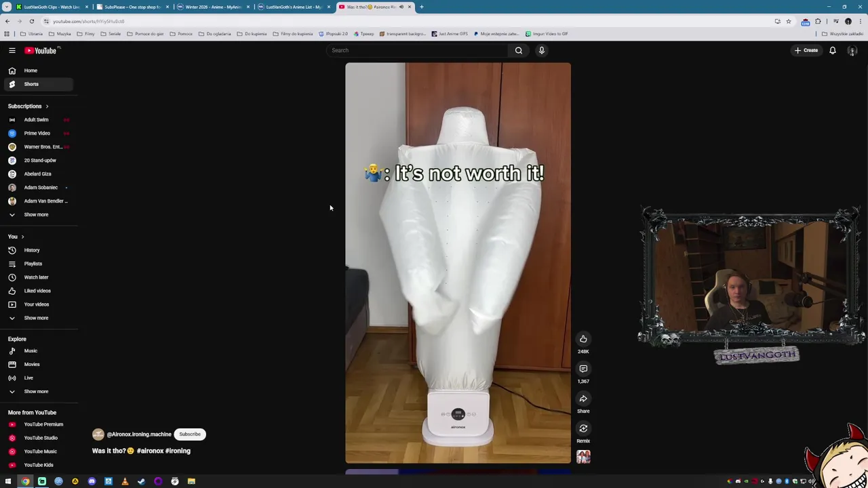868x488 pixels.
Task: Open the Short's sound thumbnail
Action: tap(583, 457)
